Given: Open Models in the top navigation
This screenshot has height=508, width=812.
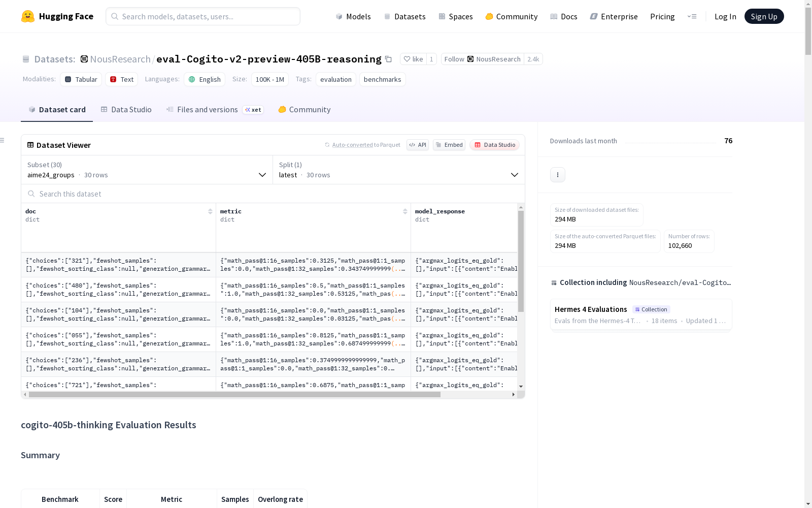Looking at the screenshot, I should point(353,16).
